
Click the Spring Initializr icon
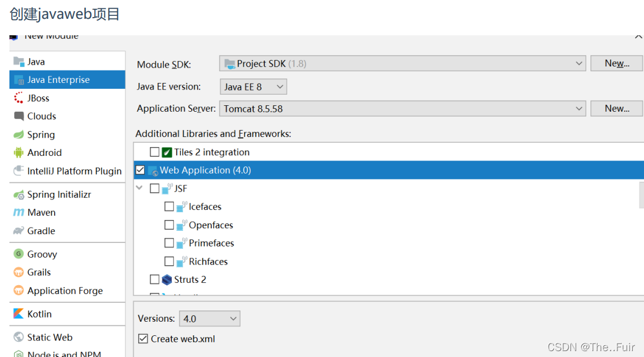click(x=18, y=195)
